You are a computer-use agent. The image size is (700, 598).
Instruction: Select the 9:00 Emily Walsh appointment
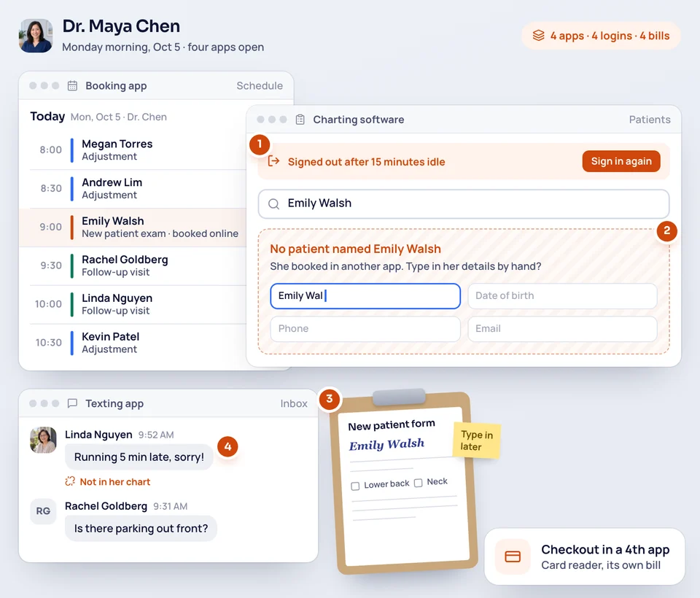133,228
